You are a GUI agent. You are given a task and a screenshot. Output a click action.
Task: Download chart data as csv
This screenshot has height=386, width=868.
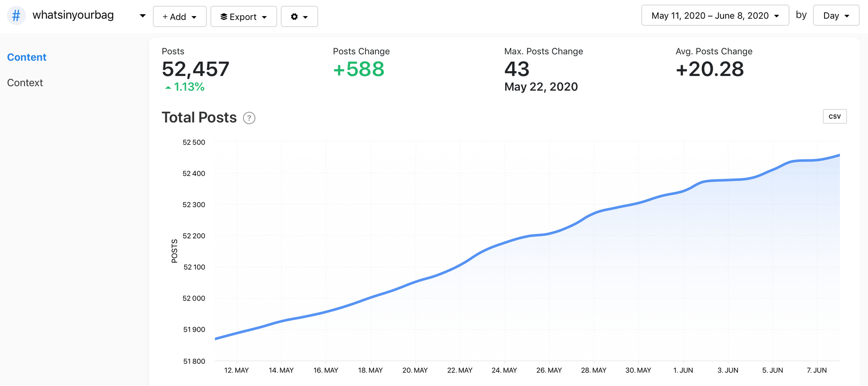click(x=834, y=116)
